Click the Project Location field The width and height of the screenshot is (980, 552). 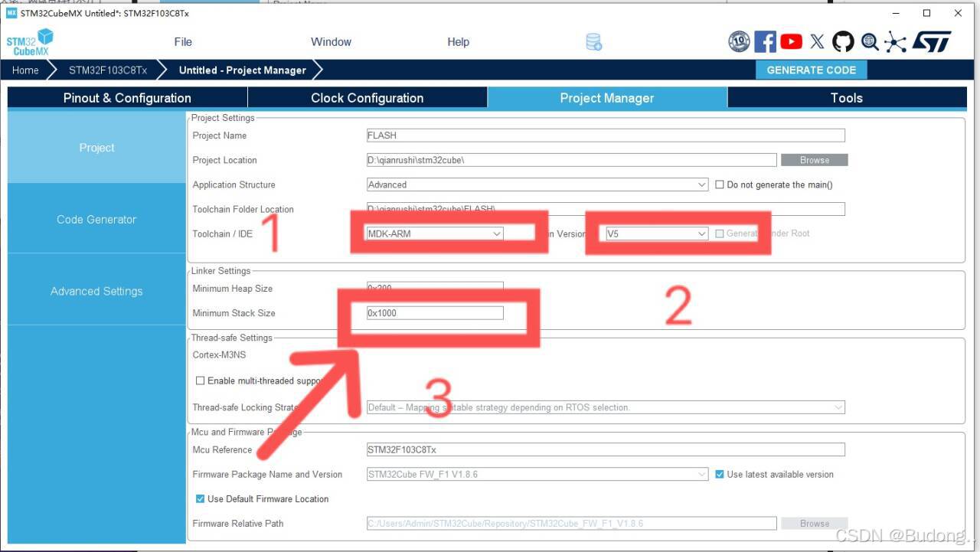click(x=572, y=160)
